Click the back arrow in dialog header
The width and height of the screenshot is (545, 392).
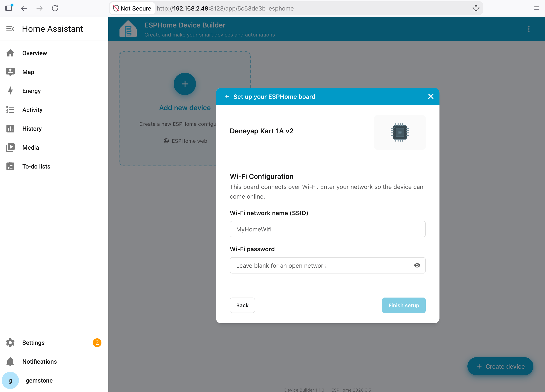227,97
